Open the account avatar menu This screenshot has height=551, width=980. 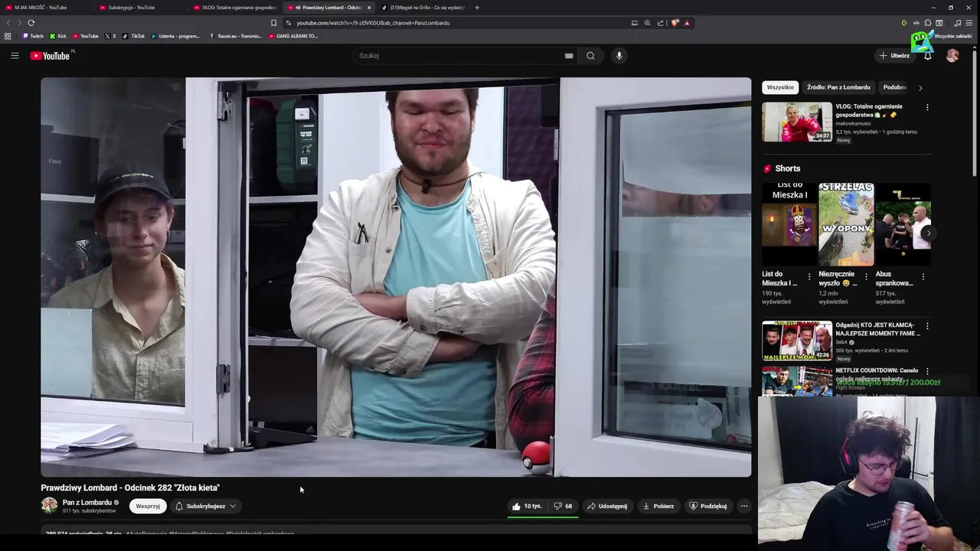(x=952, y=55)
